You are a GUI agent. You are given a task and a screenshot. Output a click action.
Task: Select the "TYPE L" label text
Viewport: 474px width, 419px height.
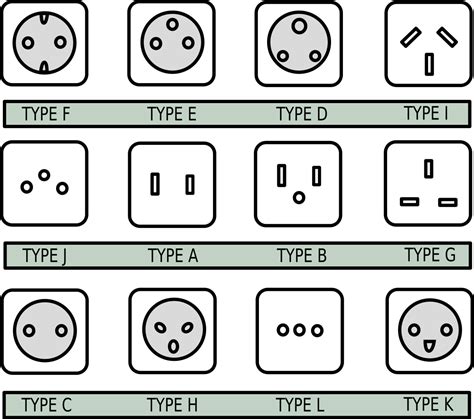[300, 405]
